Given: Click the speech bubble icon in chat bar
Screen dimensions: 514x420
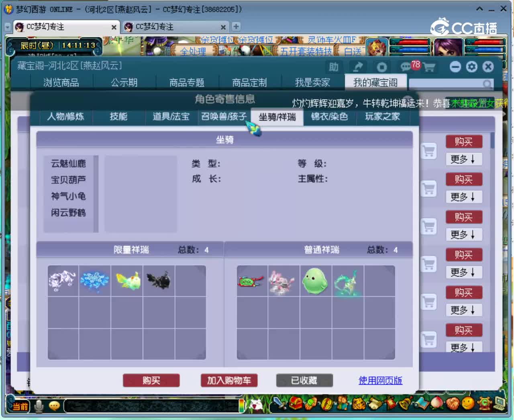Looking at the screenshot, I should [x=54, y=406].
